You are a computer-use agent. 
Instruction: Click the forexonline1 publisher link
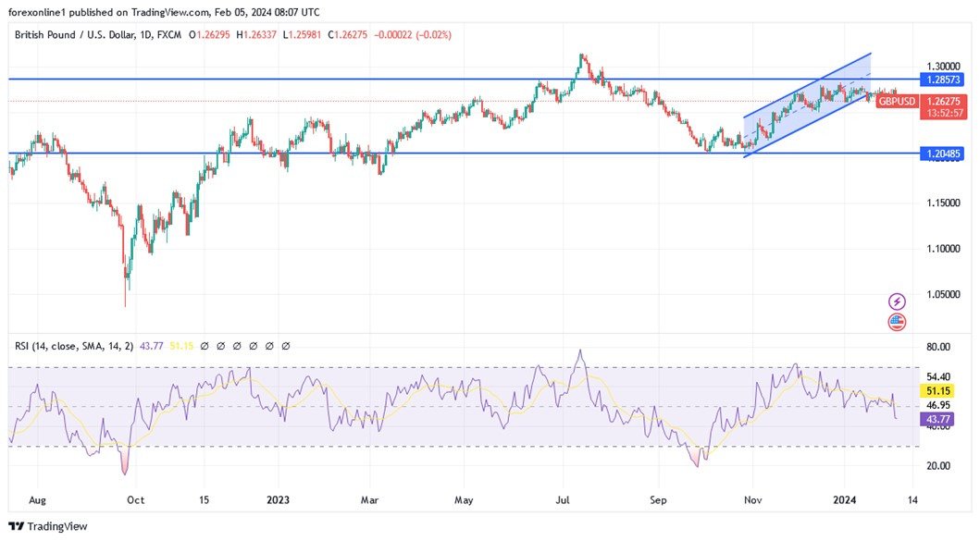click(x=38, y=12)
